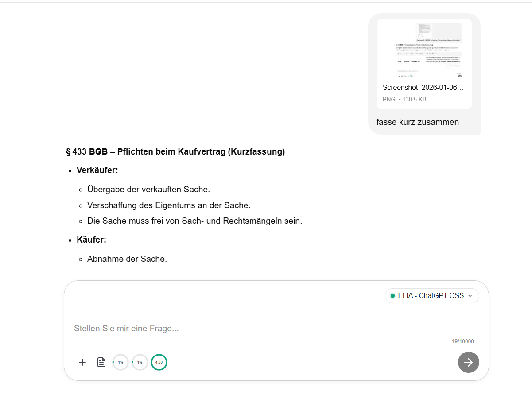
Task: Open prompt templates via the document icon
Action: [101, 362]
